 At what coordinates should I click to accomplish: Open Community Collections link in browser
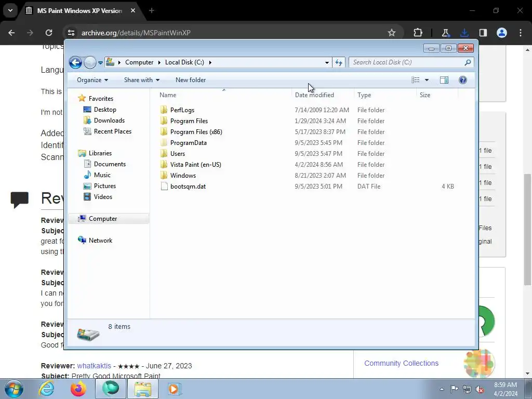click(x=402, y=363)
